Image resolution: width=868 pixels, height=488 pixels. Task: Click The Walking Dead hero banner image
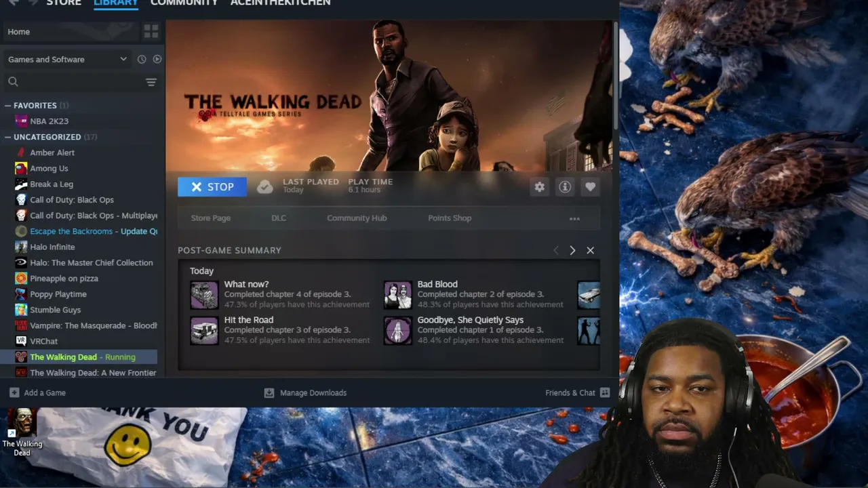point(389,95)
